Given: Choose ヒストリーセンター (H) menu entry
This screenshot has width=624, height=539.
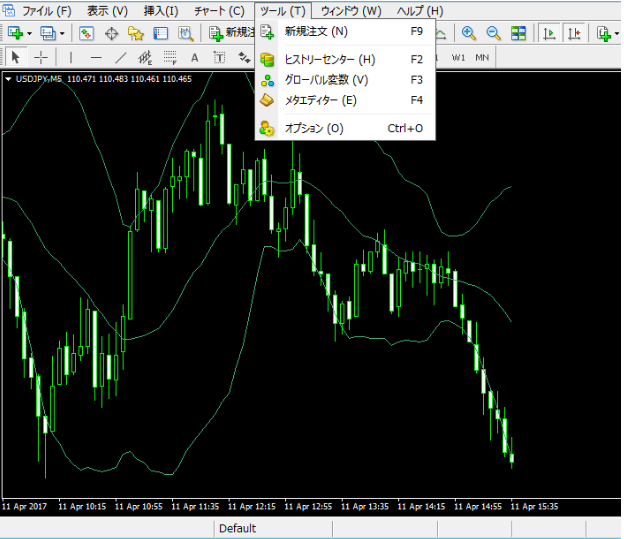Looking at the screenshot, I should click(345, 60).
